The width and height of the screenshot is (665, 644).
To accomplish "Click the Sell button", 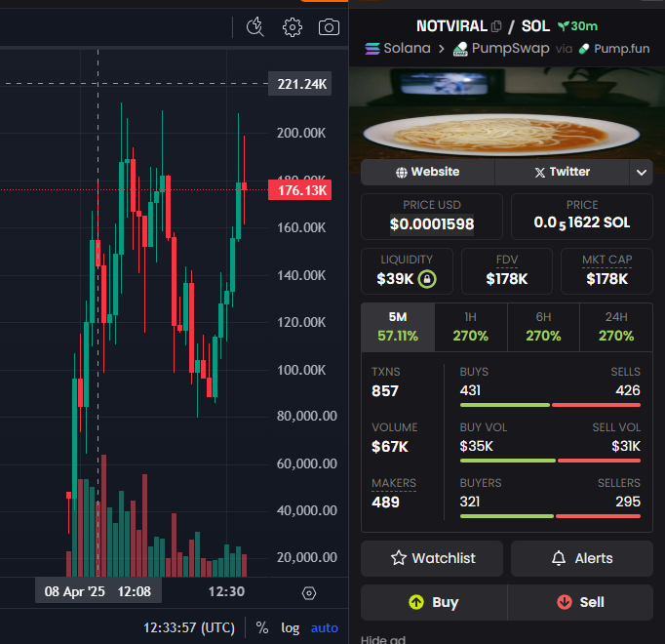I will pos(580,602).
